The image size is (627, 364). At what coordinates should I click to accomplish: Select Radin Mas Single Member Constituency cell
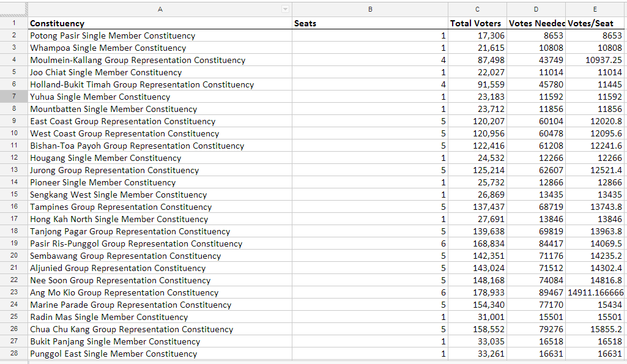coord(160,317)
